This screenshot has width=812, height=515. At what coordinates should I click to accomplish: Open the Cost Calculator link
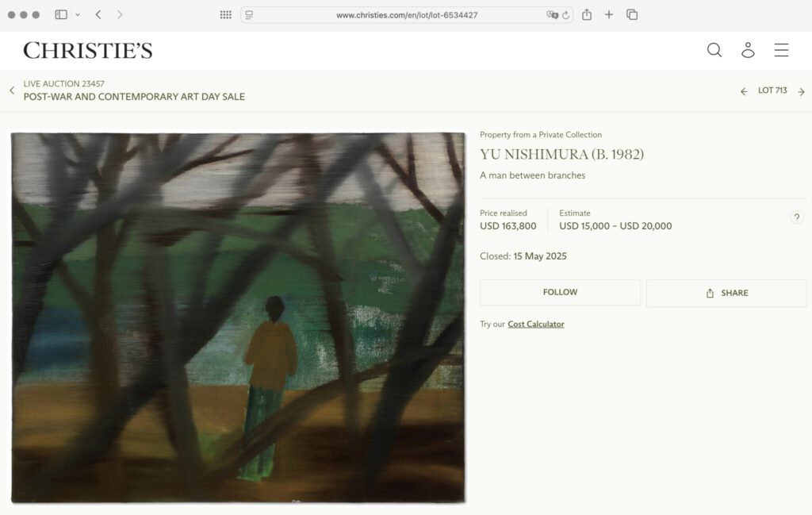(x=535, y=324)
